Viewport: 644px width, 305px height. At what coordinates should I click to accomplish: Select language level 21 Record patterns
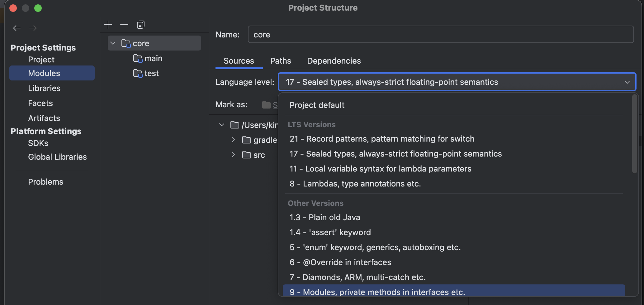[x=382, y=139]
